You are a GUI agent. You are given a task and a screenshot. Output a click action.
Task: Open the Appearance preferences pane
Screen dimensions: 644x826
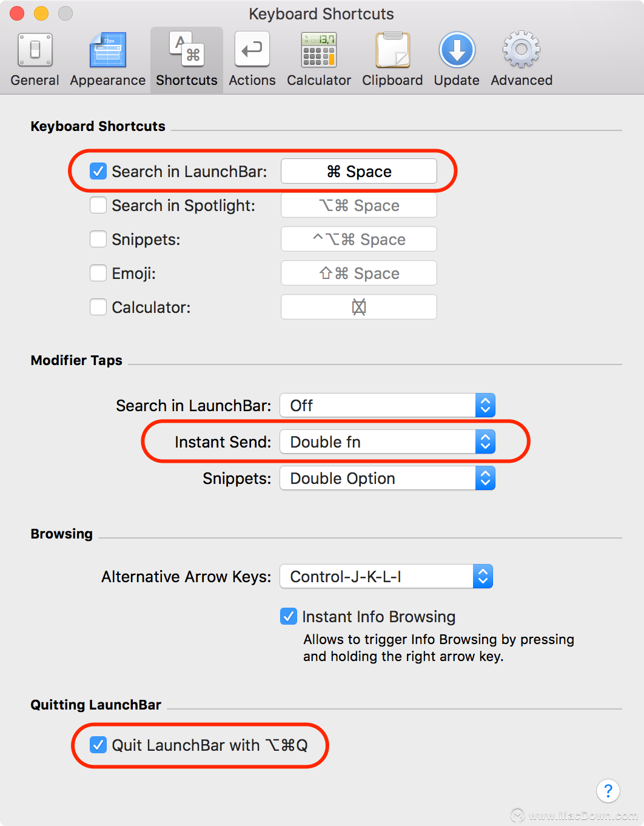pyautogui.click(x=107, y=60)
